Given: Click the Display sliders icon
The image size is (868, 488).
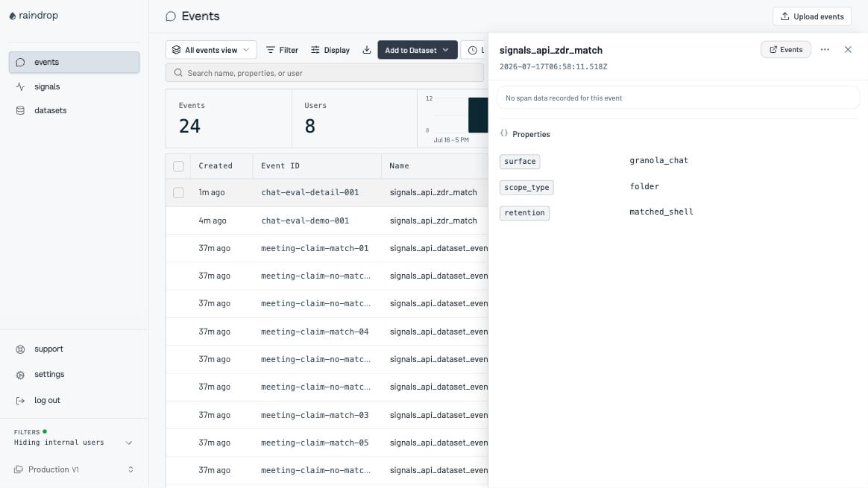Looking at the screenshot, I should pos(315,50).
